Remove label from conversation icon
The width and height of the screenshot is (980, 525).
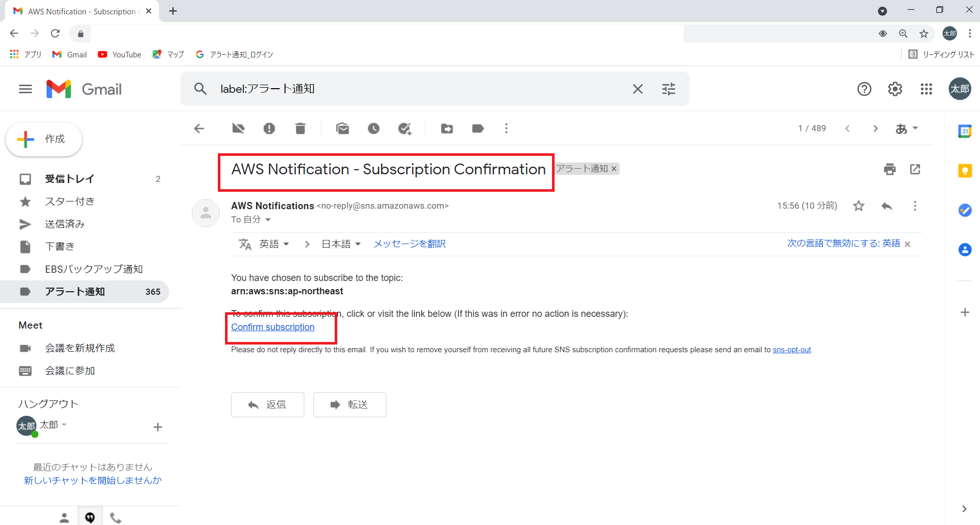coord(238,128)
